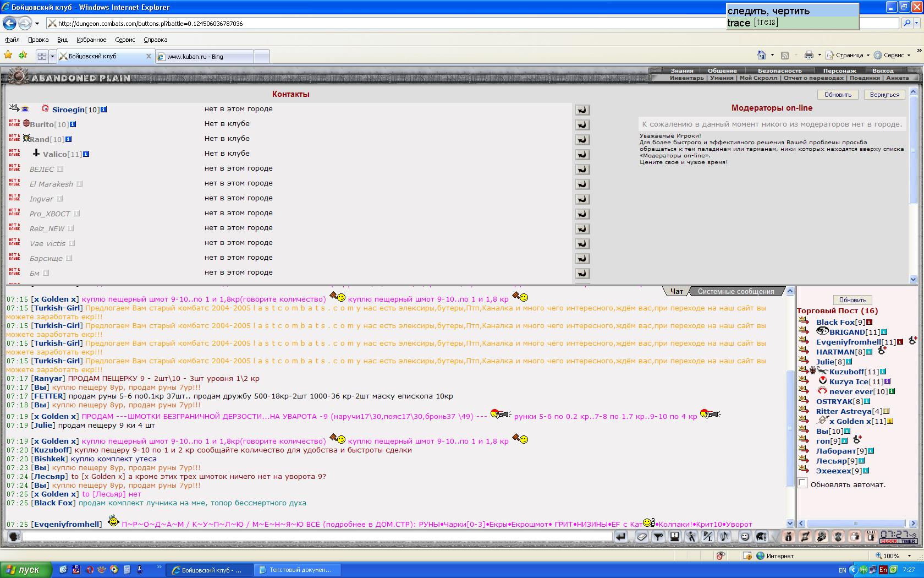The width and height of the screenshot is (924, 578).
Task: Click private message arrow beside Black Fox
Action: tap(804, 321)
